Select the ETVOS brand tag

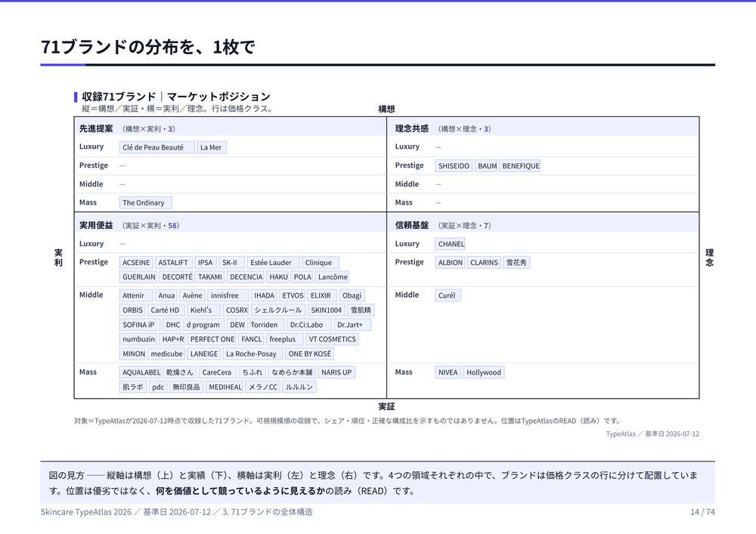coord(292,295)
